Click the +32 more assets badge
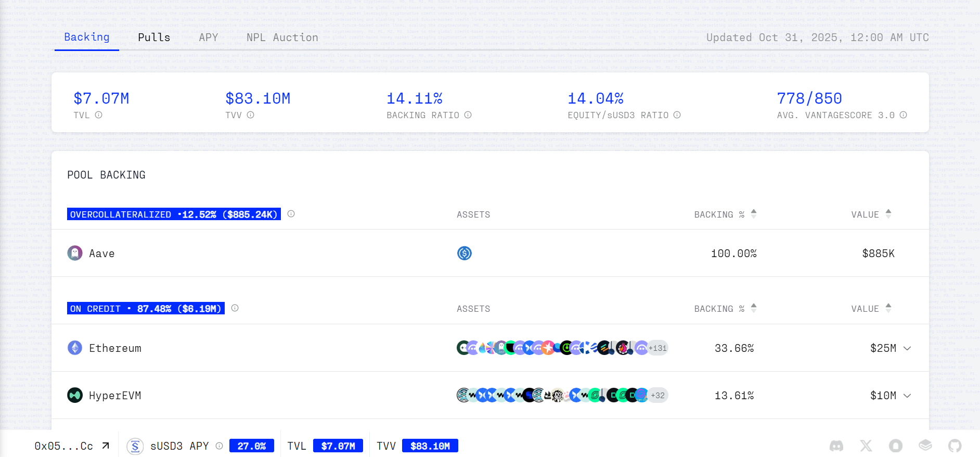The image size is (980, 457). click(657, 396)
